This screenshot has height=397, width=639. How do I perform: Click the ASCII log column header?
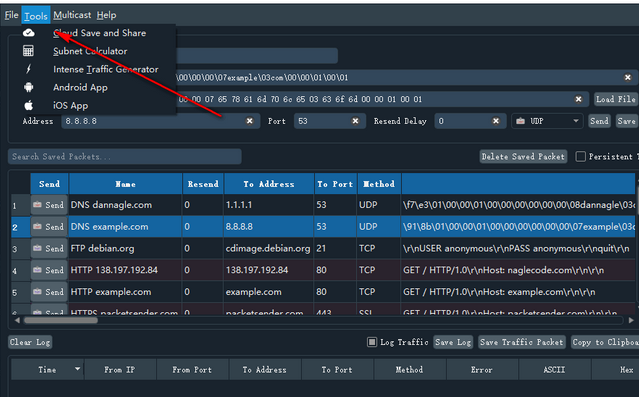pos(554,370)
